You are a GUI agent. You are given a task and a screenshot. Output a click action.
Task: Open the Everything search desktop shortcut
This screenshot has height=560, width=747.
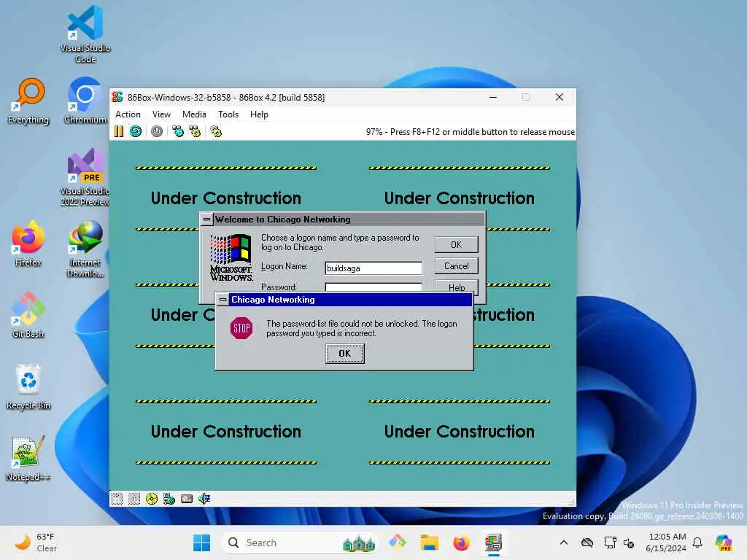(28, 101)
